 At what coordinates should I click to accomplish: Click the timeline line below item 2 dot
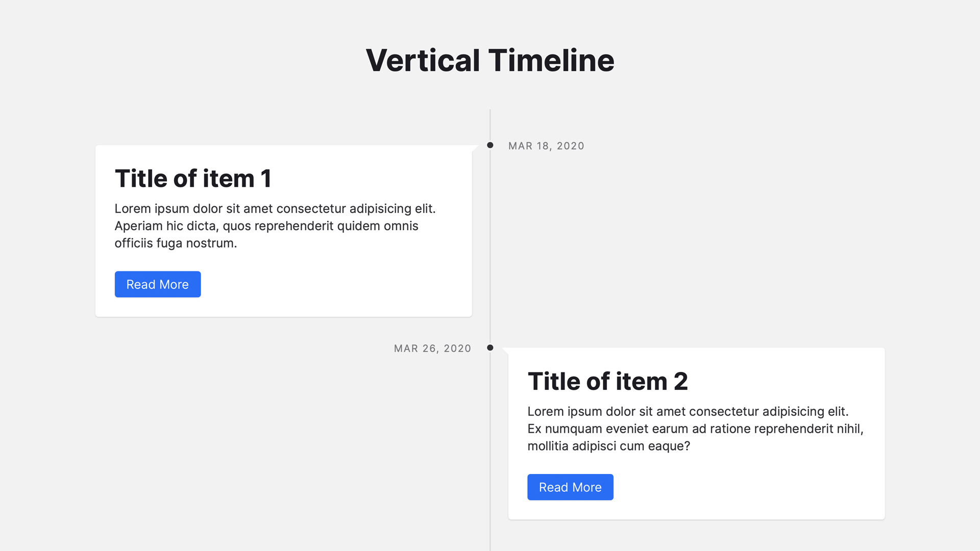coord(490,449)
